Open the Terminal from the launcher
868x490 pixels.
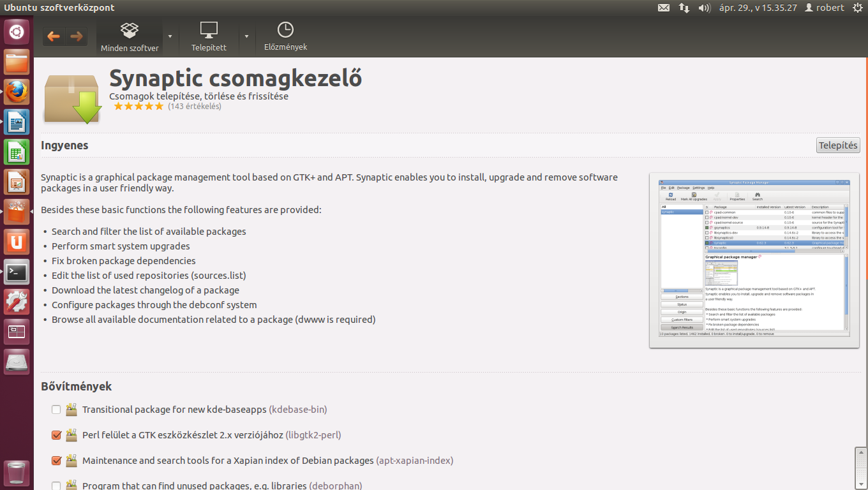point(17,272)
